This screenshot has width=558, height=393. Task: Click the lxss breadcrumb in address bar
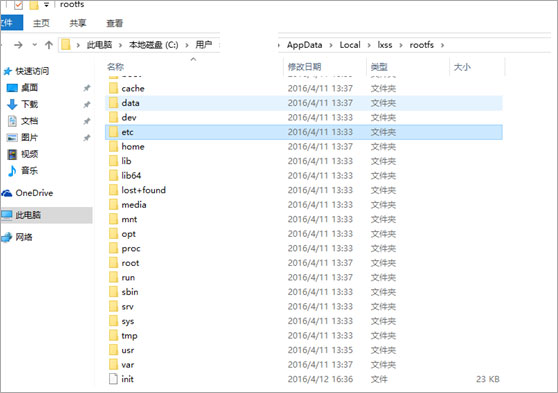[x=385, y=45]
